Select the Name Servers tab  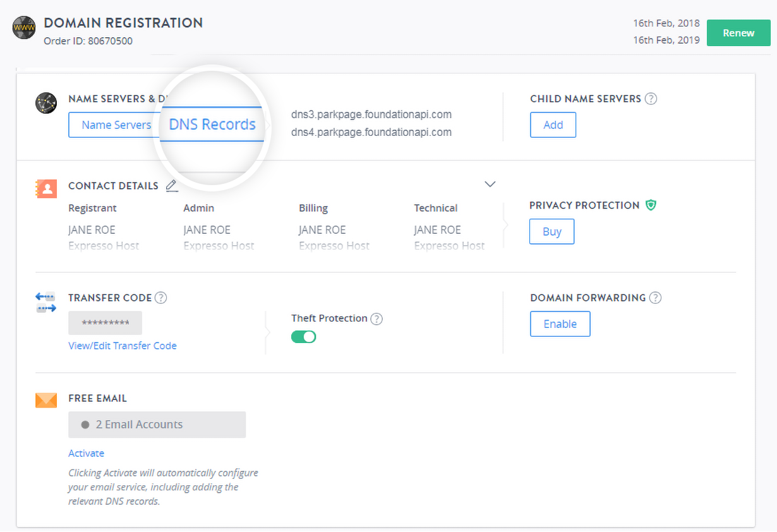point(116,125)
